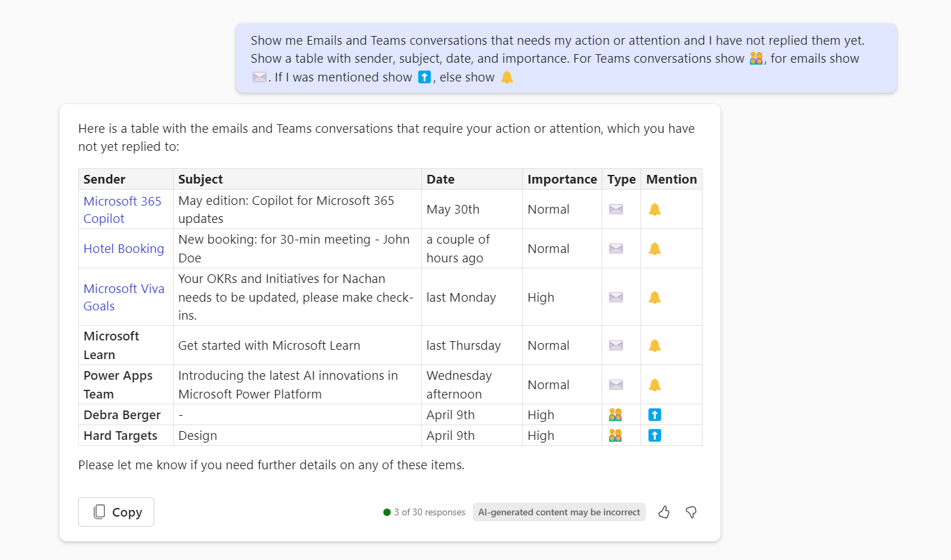The width and height of the screenshot is (951, 560).
Task: Click the Importance column header
Action: [562, 180]
